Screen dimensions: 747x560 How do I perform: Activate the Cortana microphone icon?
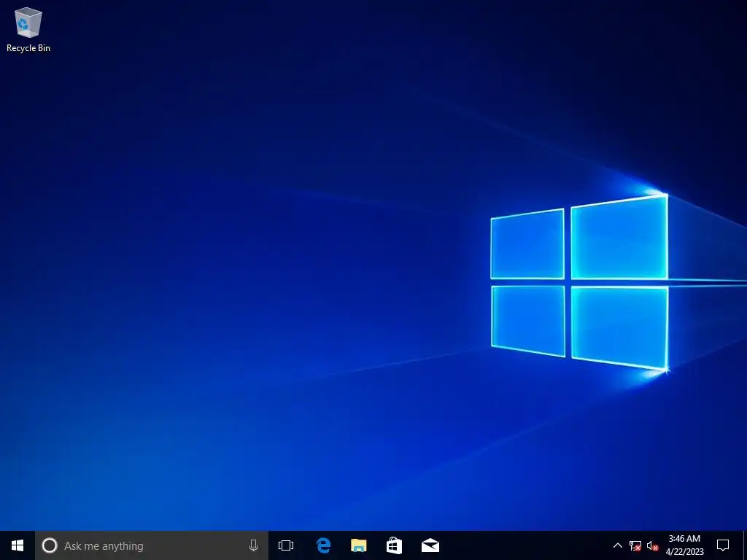[253, 545]
